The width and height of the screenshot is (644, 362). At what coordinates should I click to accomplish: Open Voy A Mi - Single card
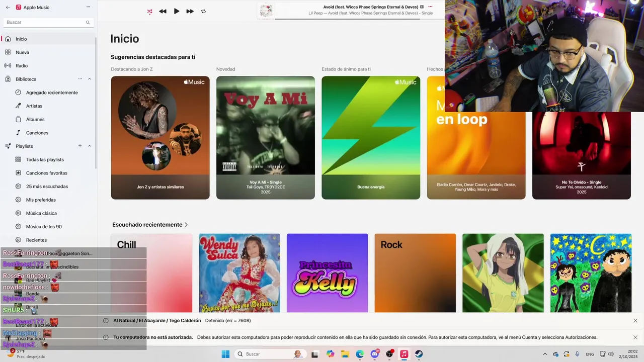[266, 138]
